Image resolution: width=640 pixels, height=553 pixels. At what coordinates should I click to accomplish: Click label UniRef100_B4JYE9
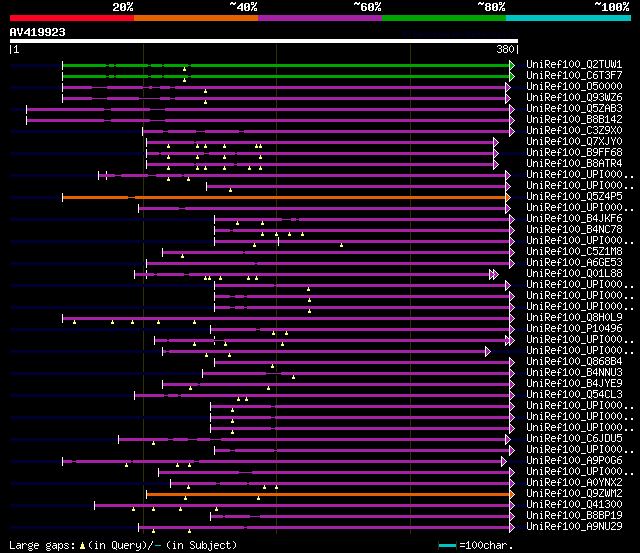tap(574, 384)
